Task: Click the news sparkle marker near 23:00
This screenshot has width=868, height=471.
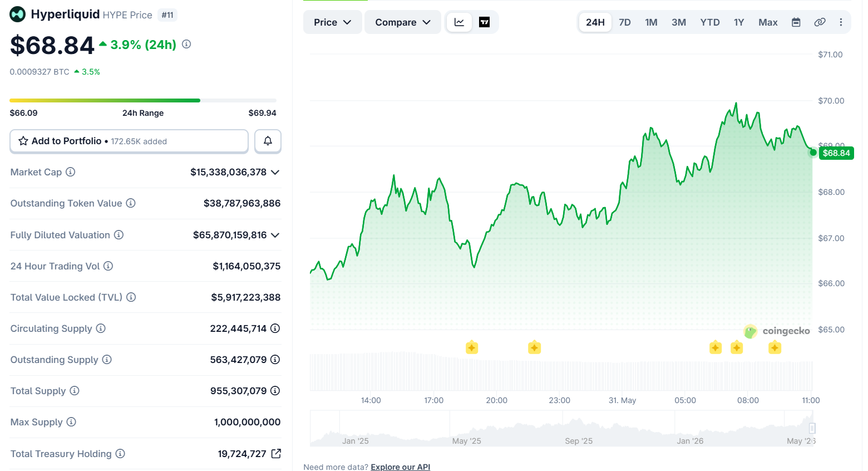Action: pyautogui.click(x=534, y=348)
